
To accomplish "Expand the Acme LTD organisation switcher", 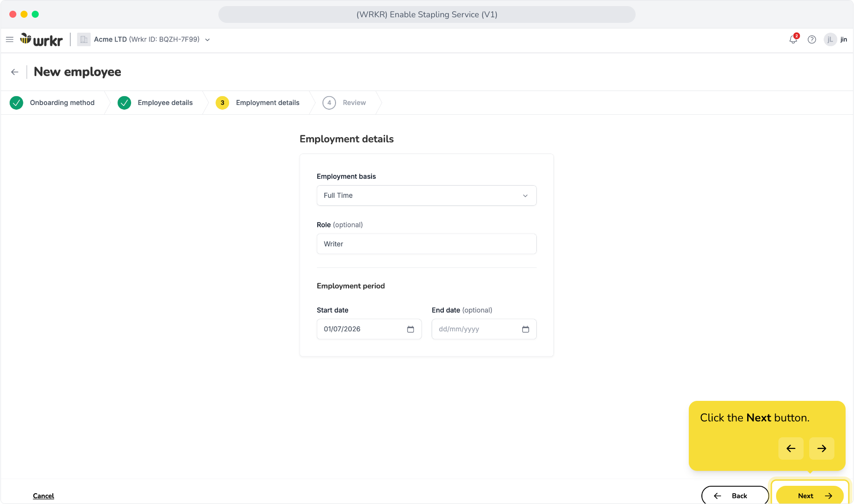I will [208, 40].
